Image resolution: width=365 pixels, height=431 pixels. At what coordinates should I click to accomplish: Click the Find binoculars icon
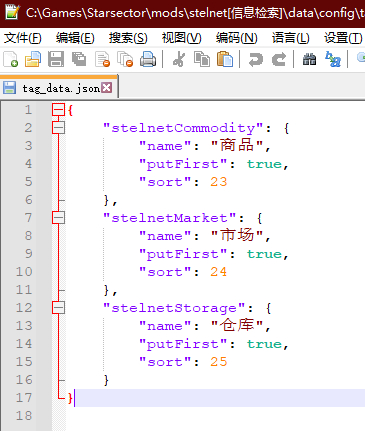[309, 59]
